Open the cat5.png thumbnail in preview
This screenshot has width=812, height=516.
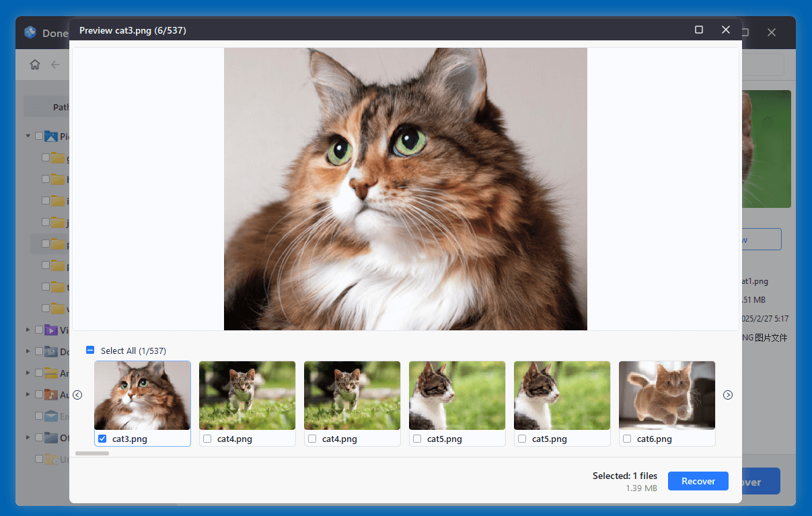click(x=457, y=395)
